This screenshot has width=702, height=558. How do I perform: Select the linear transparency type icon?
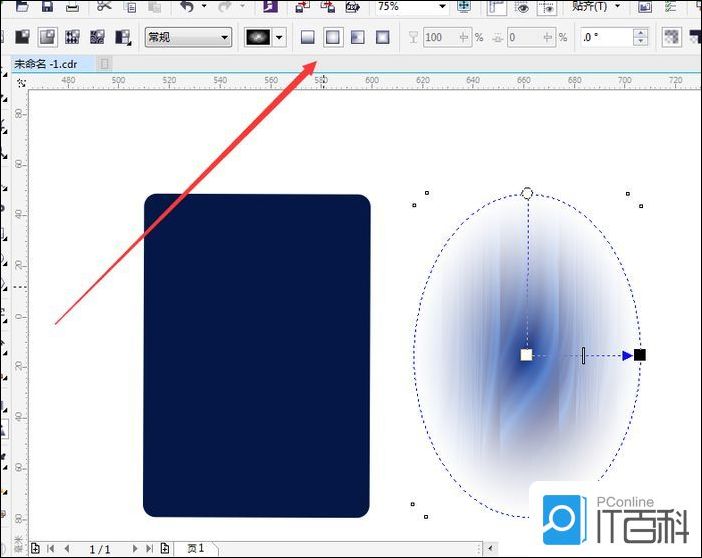tap(308, 38)
